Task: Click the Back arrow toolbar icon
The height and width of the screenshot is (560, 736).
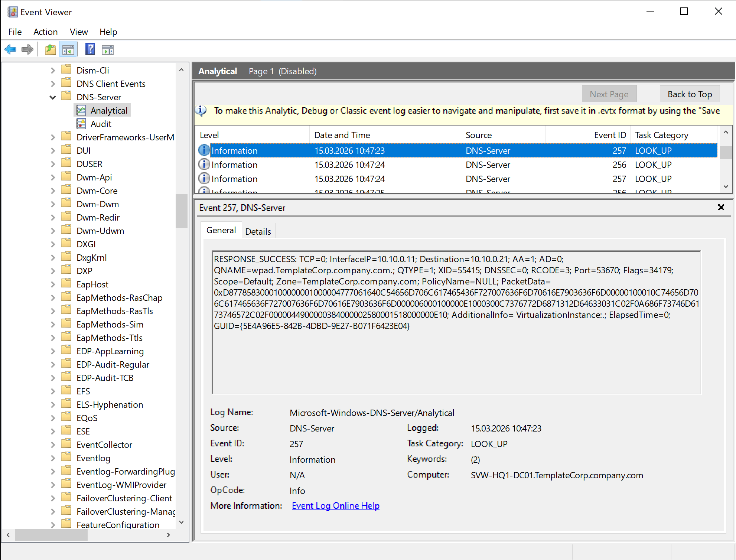Action: (x=10, y=49)
